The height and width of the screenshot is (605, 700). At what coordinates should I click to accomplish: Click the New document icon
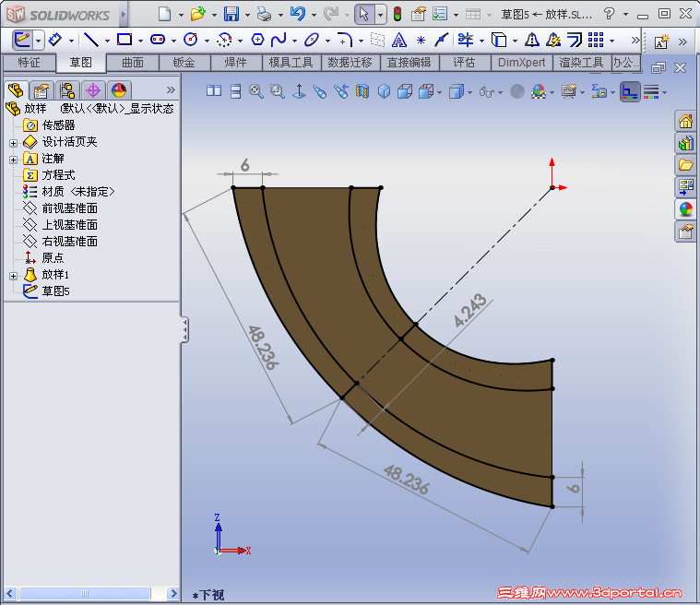[165, 14]
